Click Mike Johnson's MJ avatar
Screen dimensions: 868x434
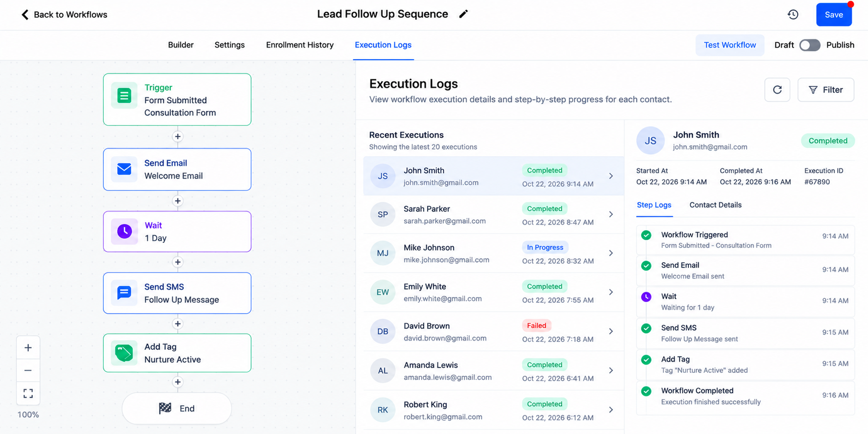pyautogui.click(x=383, y=253)
